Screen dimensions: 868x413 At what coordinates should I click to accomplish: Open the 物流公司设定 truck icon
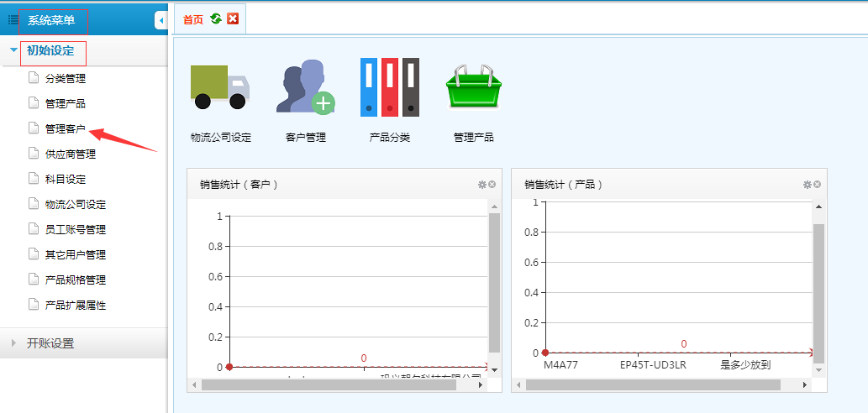pos(221,88)
